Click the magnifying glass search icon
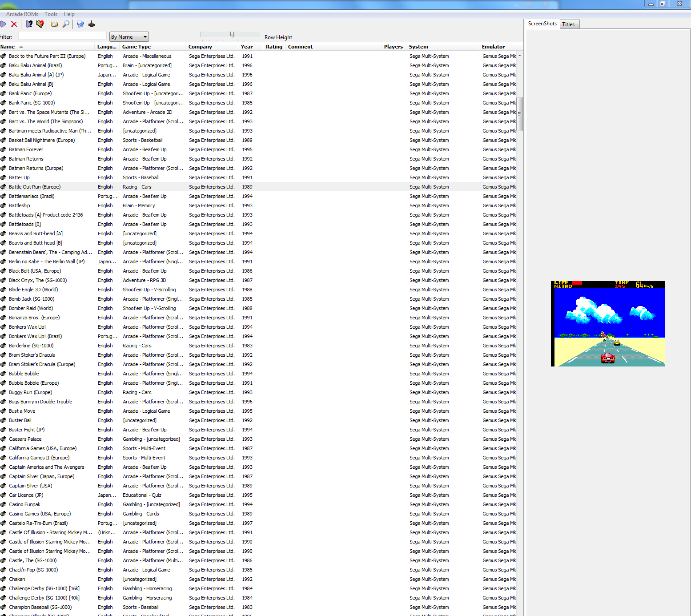The image size is (691, 616). [x=66, y=24]
